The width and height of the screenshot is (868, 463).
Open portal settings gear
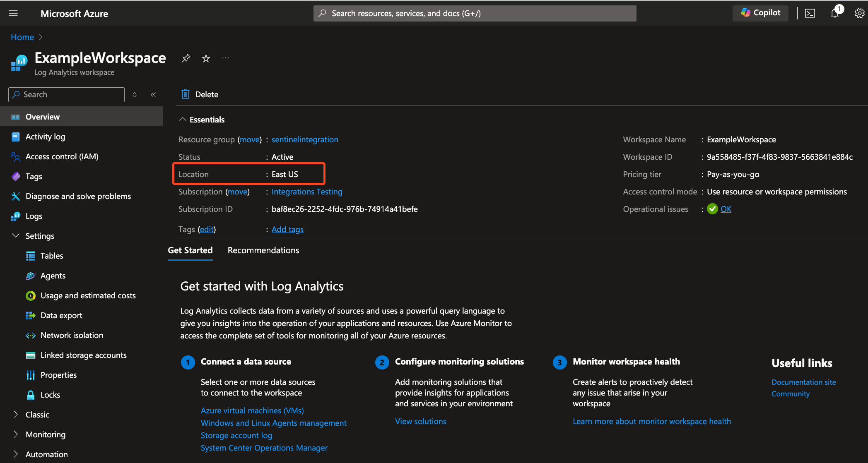859,13
